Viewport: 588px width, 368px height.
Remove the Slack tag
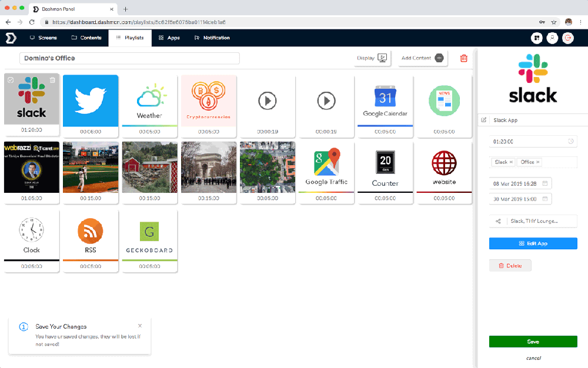[511, 162]
